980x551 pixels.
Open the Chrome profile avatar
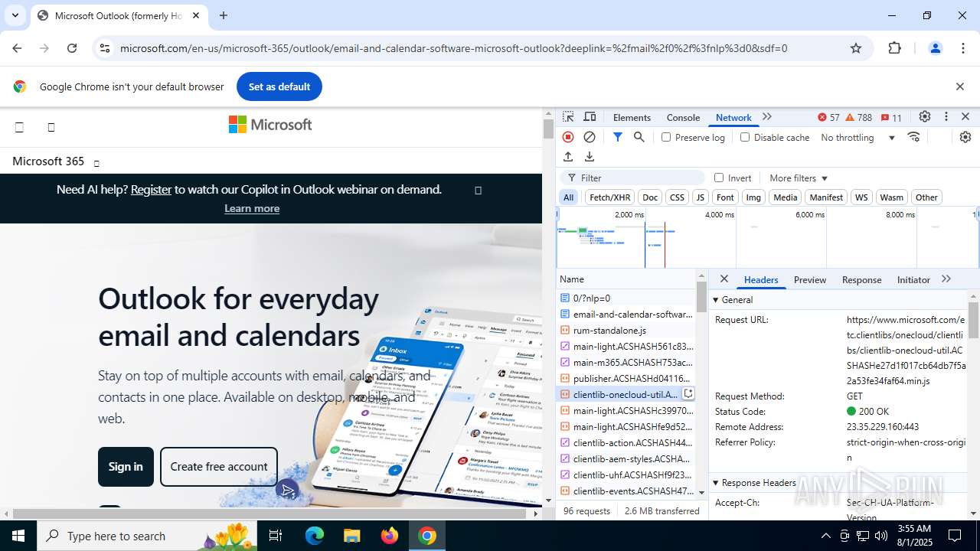tap(935, 48)
